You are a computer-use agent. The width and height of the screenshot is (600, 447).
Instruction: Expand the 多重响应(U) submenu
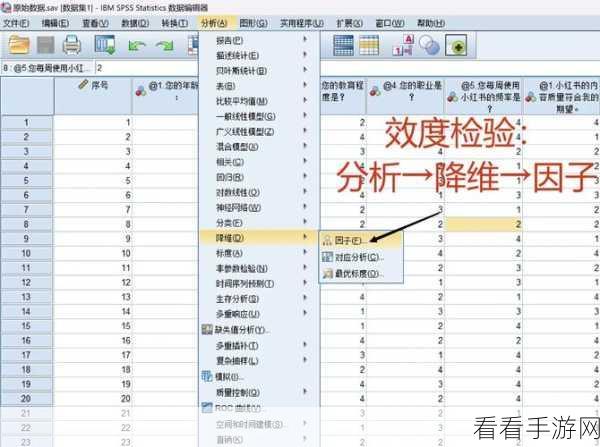pyautogui.click(x=259, y=314)
